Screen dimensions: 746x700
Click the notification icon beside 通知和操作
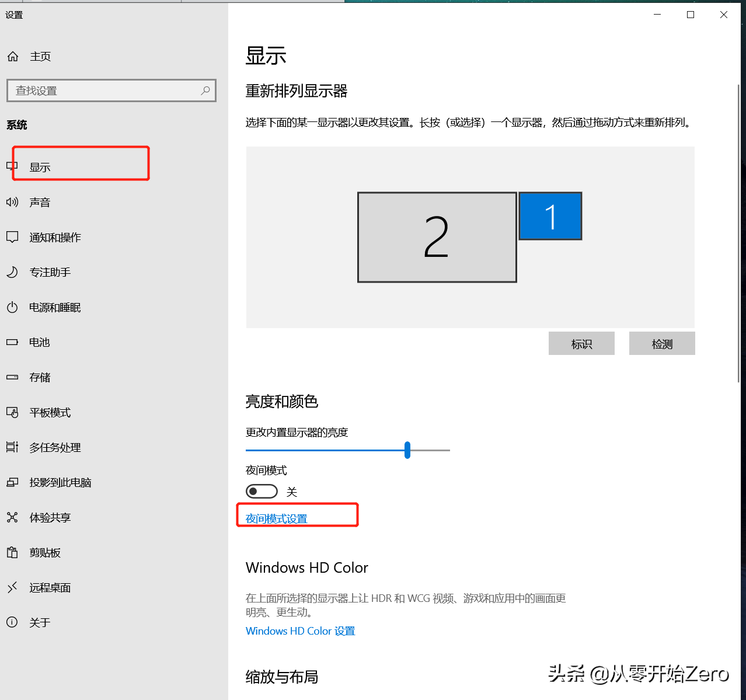(x=12, y=237)
